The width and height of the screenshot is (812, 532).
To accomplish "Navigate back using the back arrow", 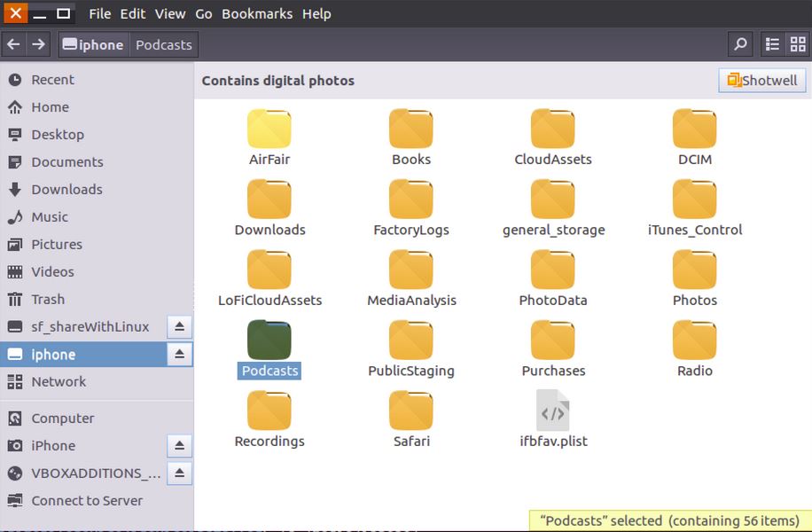I will tap(14, 43).
